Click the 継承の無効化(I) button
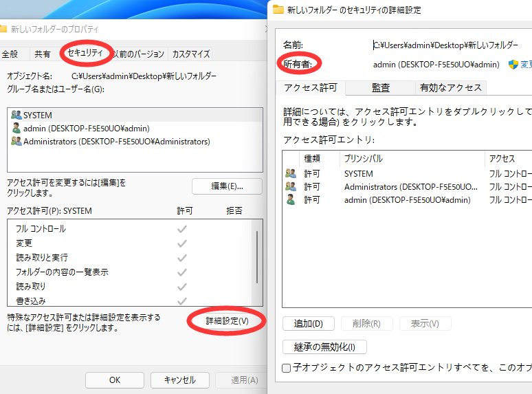The height and width of the screenshot is (394, 532). (324, 347)
